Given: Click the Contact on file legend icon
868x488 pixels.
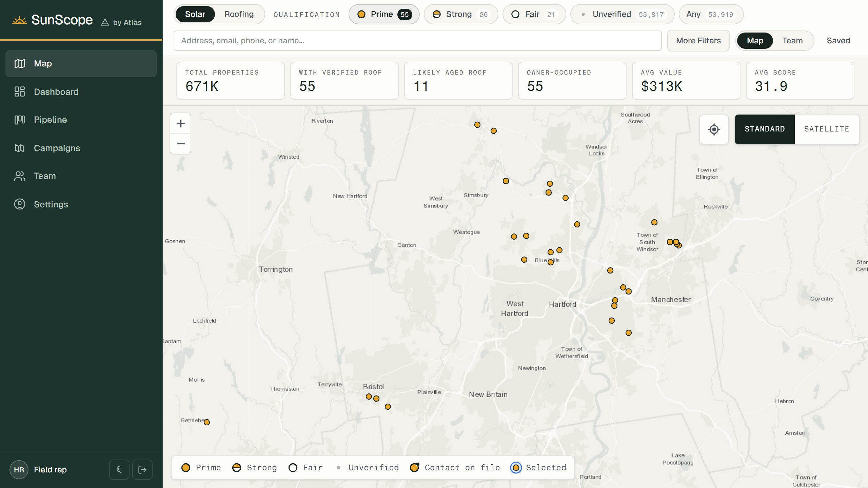Looking at the screenshot, I should tap(414, 468).
